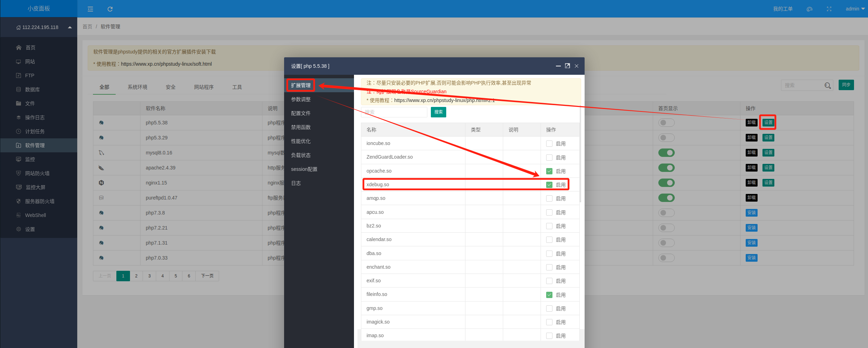Screen dimensions: 868x348
Task: Click the search magnifier icon in software list
Action: click(x=827, y=86)
